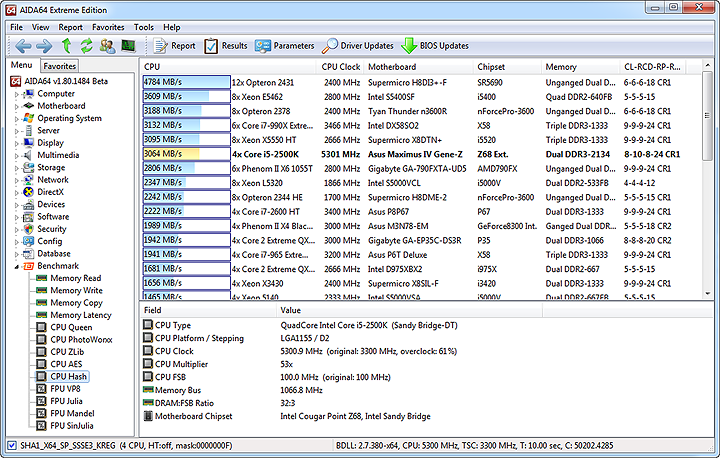Click BIOS Updates in the toolbar
Image resolution: width=720 pixels, height=458 pixels.
[435, 46]
